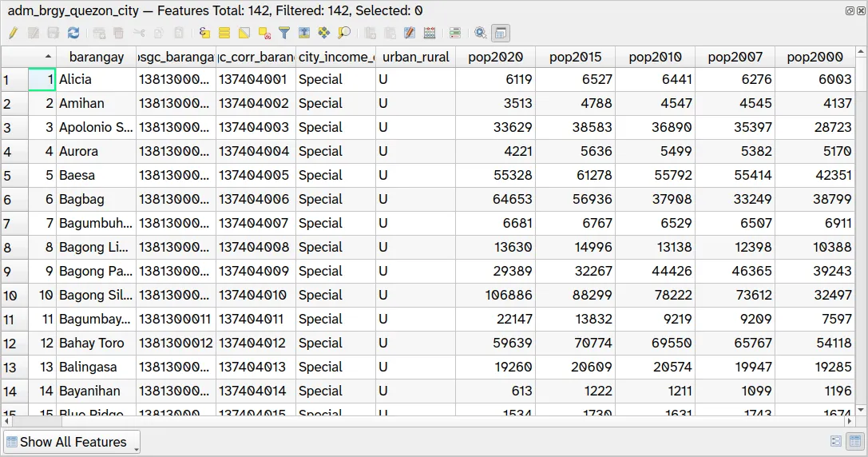Click the pop2020 column header
Screen dimensions: 868x457
495,57
